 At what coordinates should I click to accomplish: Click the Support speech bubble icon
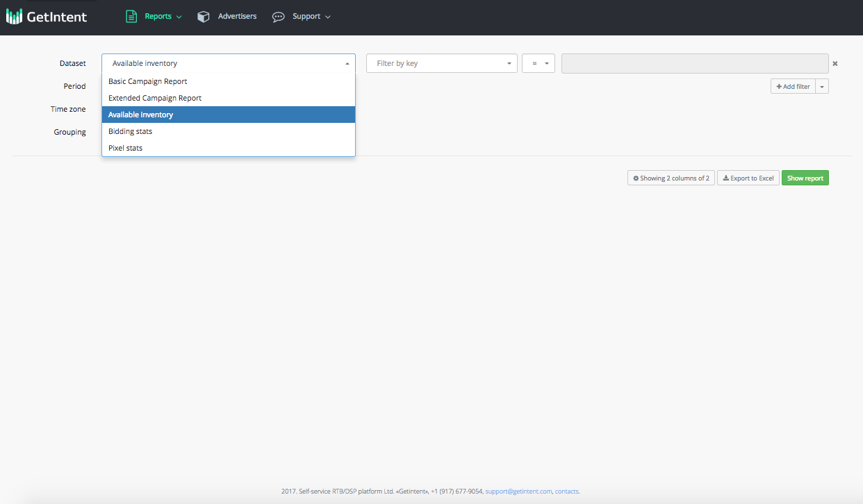tap(278, 17)
